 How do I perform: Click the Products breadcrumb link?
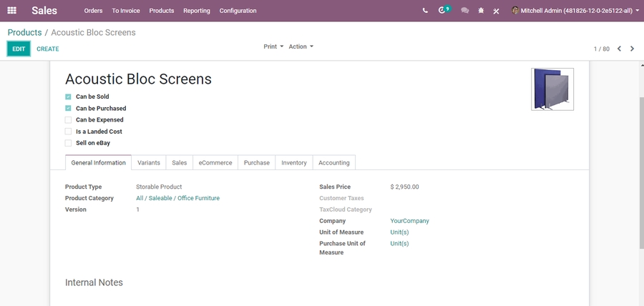24,32
